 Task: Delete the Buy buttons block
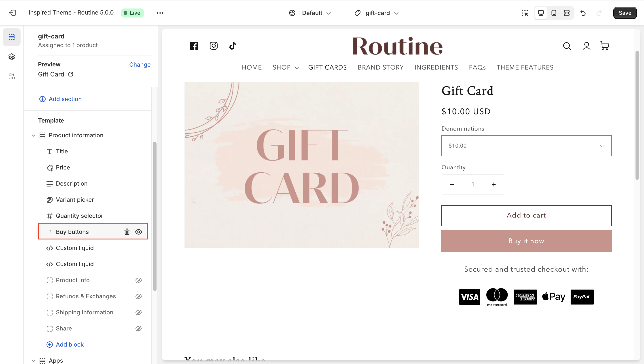click(x=127, y=232)
